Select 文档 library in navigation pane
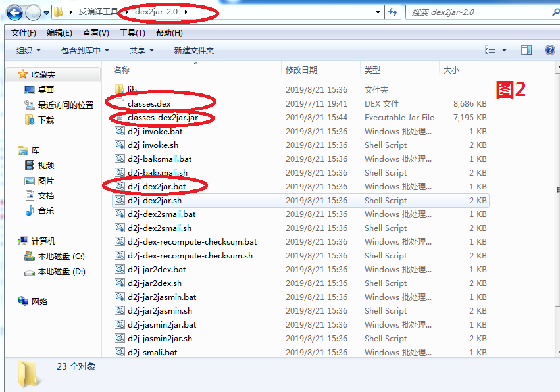The width and height of the screenshot is (560, 392). (x=46, y=195)
